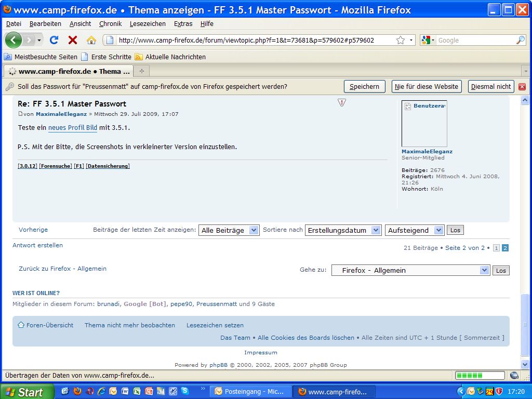This screenshot has width=532, height=399.
Task: Reload the page with the refresh icon
Action: [54, 40]
